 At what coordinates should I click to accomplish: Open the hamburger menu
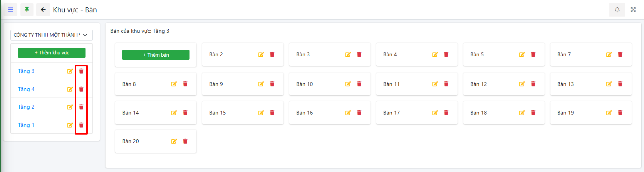coord(10,10)
